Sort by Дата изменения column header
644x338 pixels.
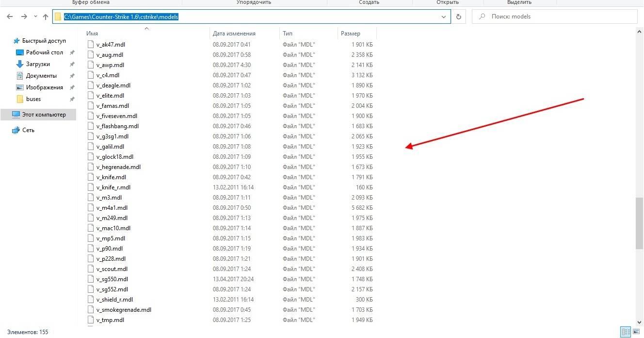pyautogui.click(x=234, y=34)
